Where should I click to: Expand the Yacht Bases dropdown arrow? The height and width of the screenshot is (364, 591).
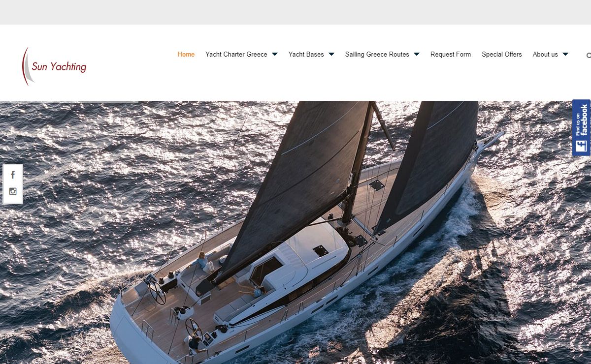331,54
